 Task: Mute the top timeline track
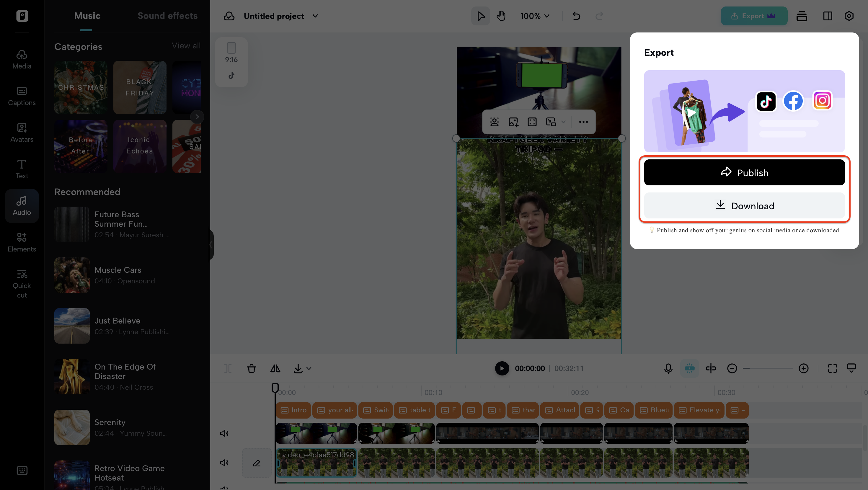[224, 433]
